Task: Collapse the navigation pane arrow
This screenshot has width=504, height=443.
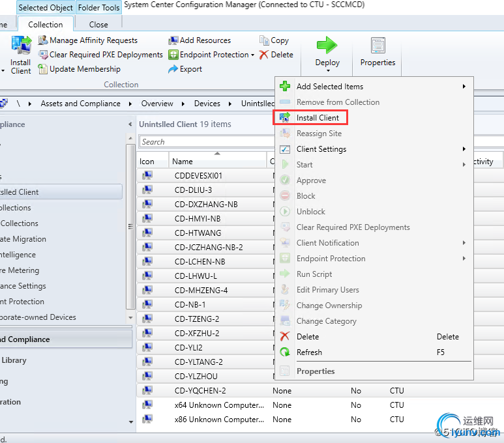Action: tap(130, 124)
